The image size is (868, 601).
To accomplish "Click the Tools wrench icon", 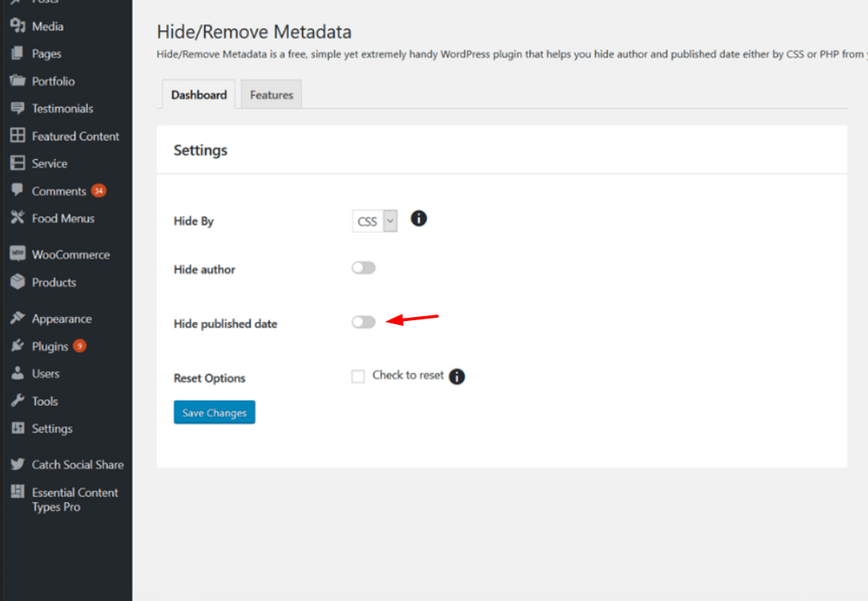I will click(x=18, y=401).
